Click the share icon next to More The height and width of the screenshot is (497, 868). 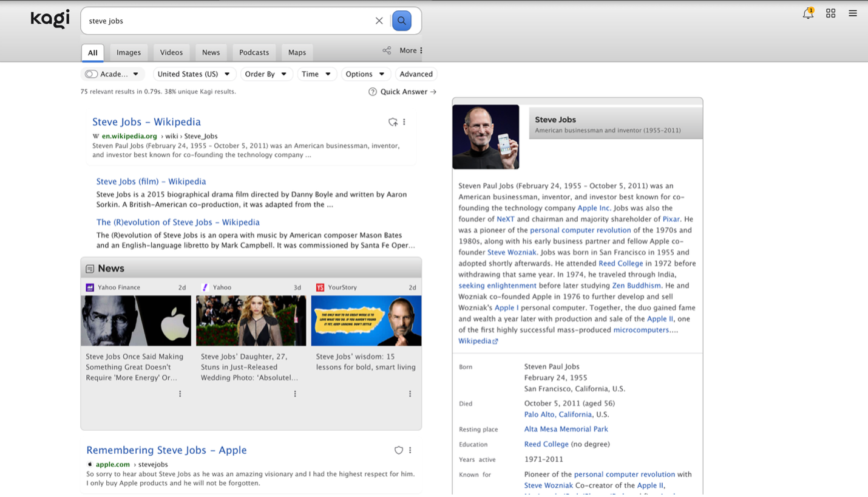coord(387,50)
